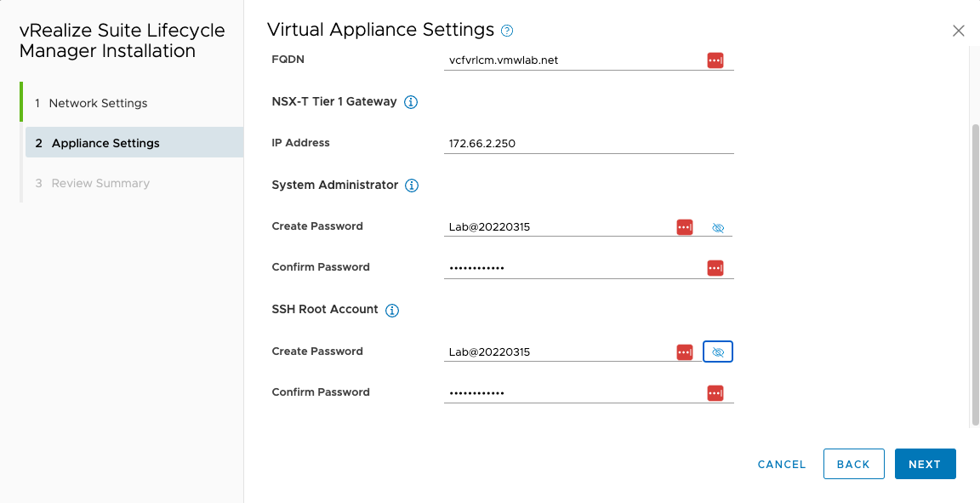Open help icon beside Virtual Appliance Settings title
Screen dimensions: 980x503
507,31
